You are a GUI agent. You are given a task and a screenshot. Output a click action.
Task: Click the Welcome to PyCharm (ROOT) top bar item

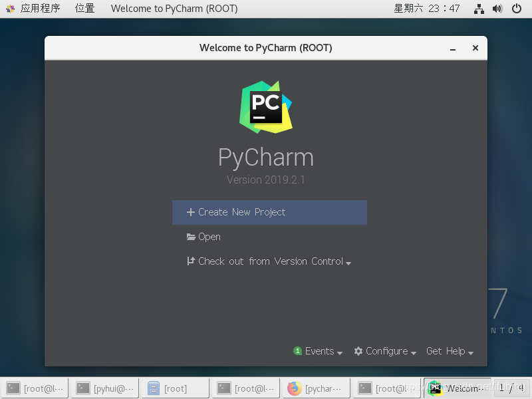tap(174, 9)
